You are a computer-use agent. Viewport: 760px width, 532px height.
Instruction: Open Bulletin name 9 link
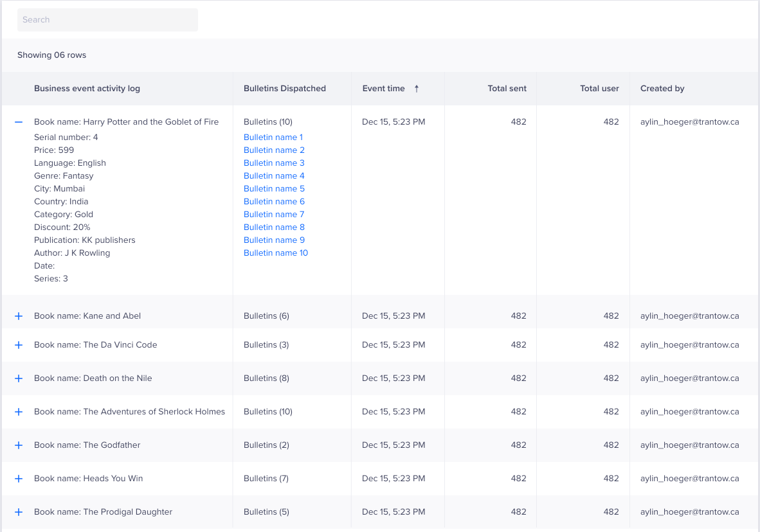pos(274,240)
